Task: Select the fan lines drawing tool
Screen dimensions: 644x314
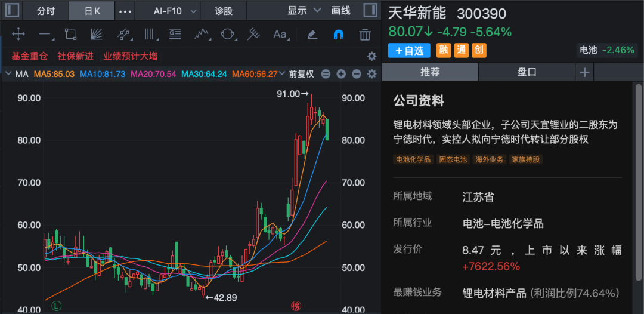Action: (97, 35)
